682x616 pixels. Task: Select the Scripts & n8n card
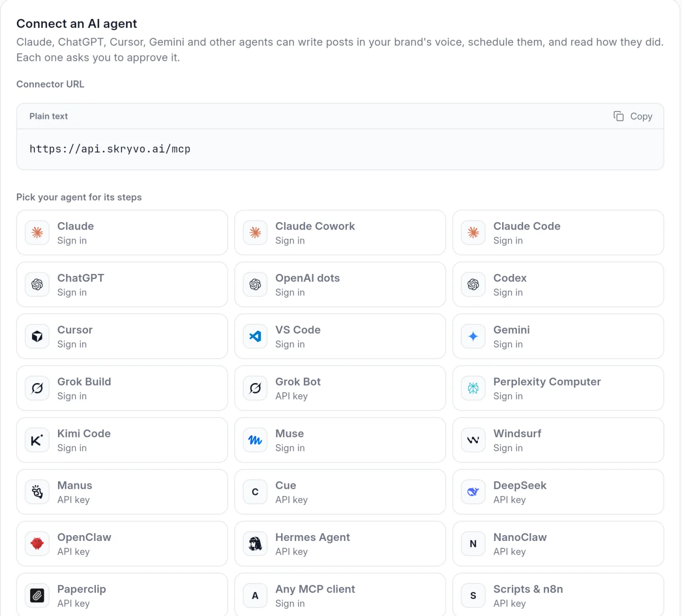[558, 595]
